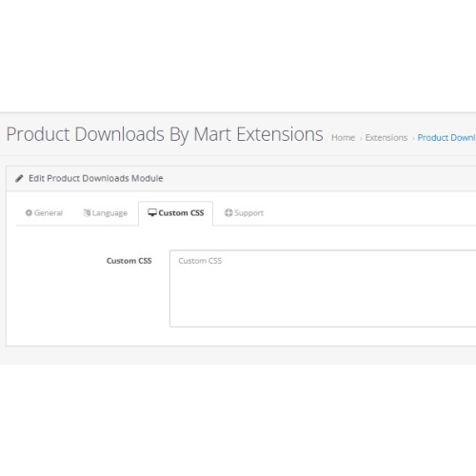
Task: Click the gray placeholder text in CSS box
Action: pyautogui.click(x=200, y=261)
